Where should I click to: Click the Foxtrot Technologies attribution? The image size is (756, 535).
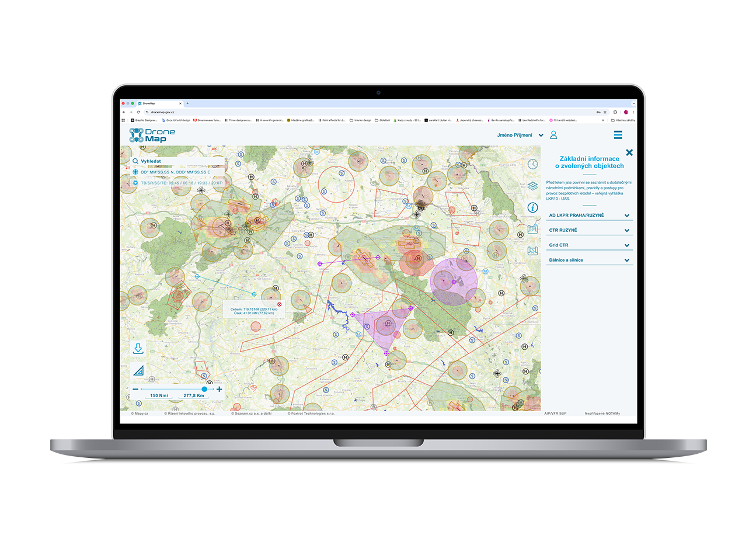click(311, 414)
